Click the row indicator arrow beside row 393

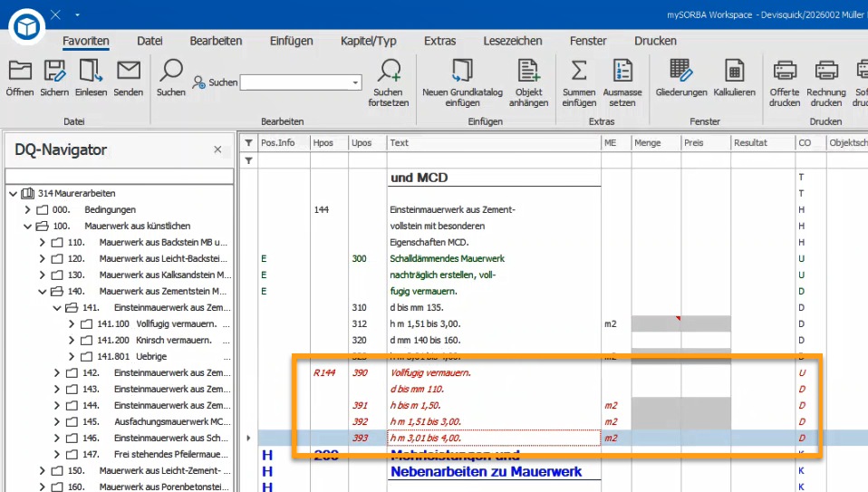(248, 439)
